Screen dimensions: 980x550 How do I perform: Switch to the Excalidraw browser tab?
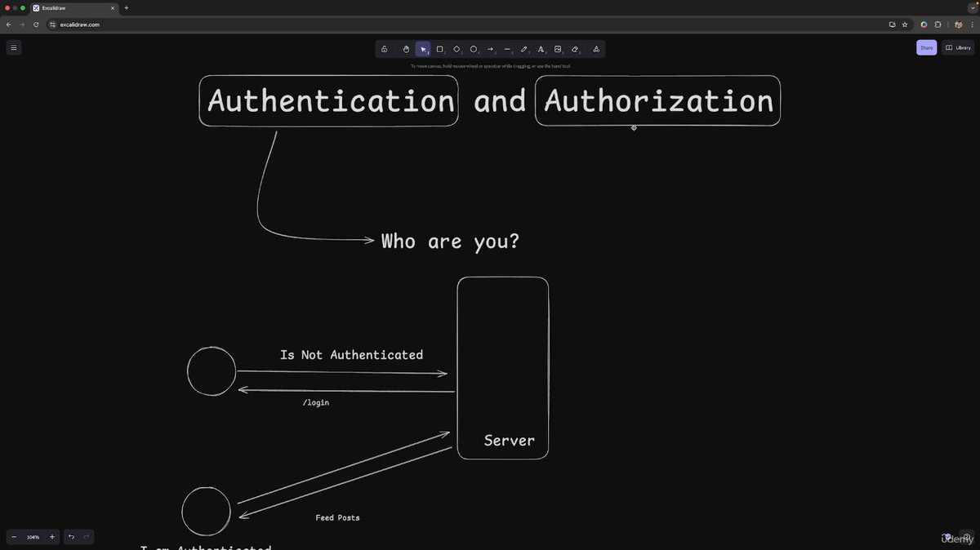point(73,7)
